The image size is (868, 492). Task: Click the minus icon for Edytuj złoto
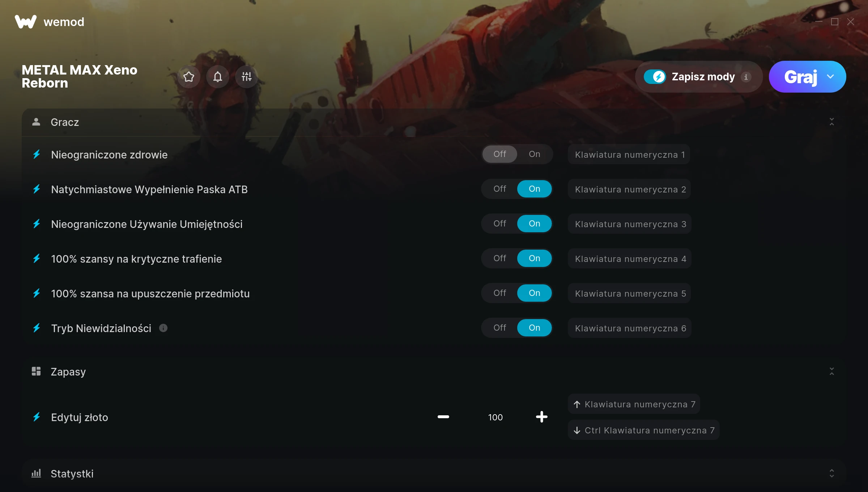[x=443, y=417]
